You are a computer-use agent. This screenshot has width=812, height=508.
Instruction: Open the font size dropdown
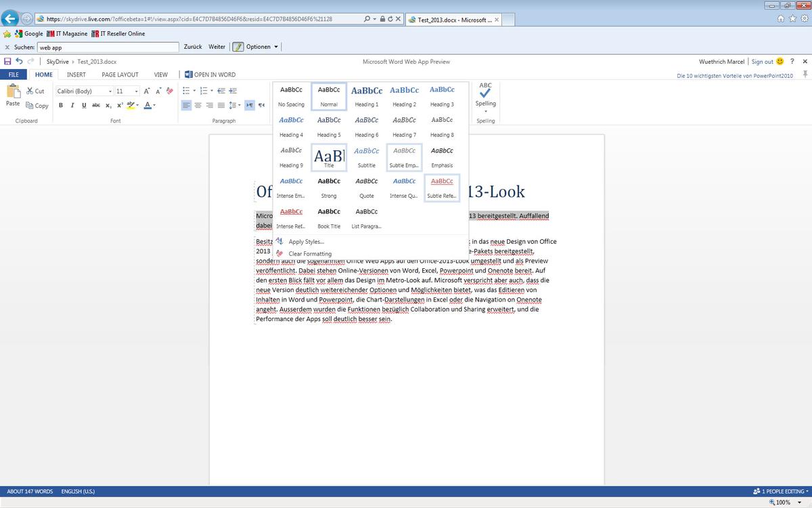137,91
